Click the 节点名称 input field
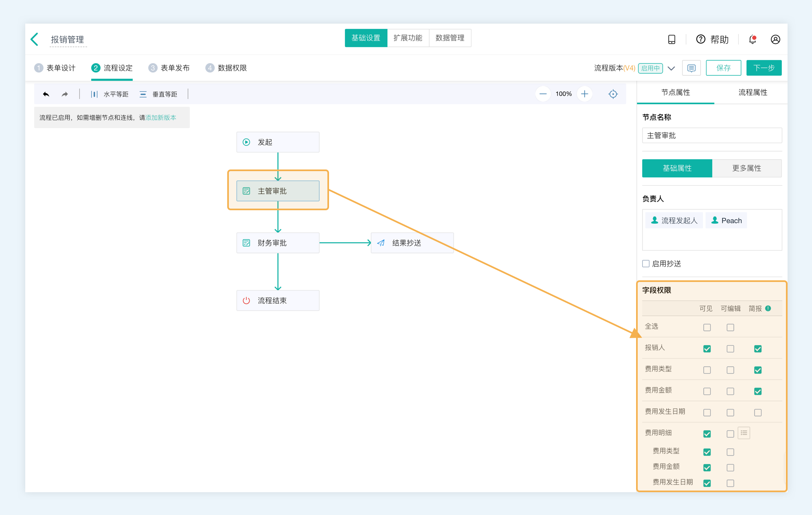The height and width of the screenshot is (515, 812). tap(711, 136)
